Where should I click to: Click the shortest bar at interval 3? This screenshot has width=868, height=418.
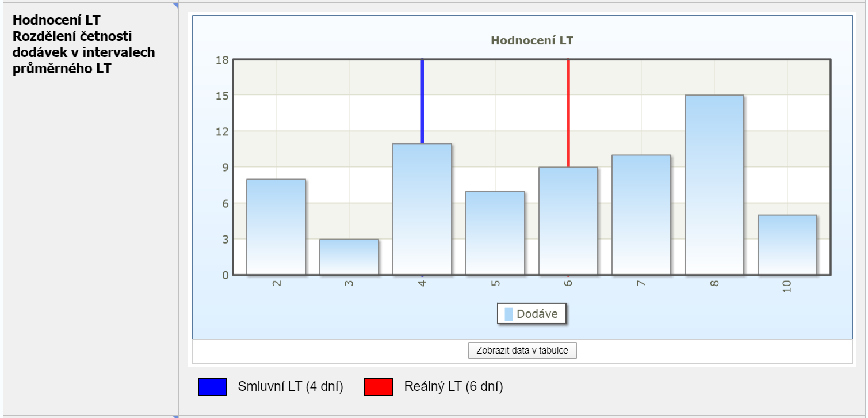tap(349, 257)
